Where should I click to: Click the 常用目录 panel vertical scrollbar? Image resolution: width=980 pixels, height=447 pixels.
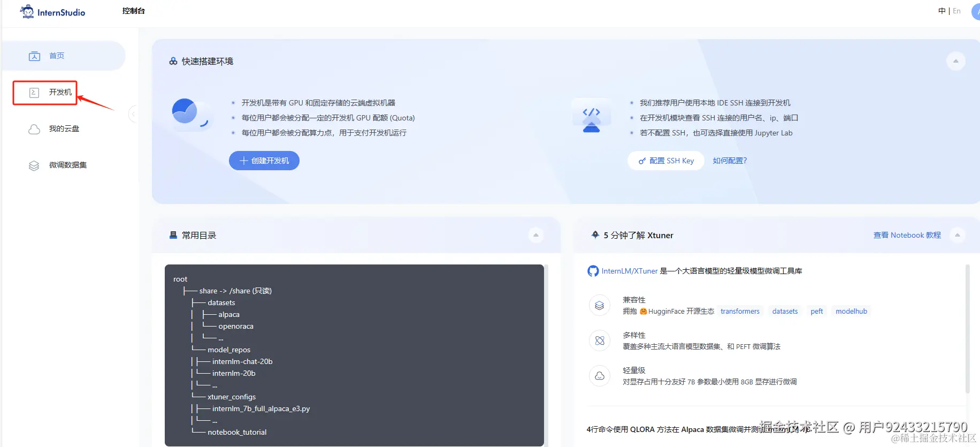click(x=547, y=355)
